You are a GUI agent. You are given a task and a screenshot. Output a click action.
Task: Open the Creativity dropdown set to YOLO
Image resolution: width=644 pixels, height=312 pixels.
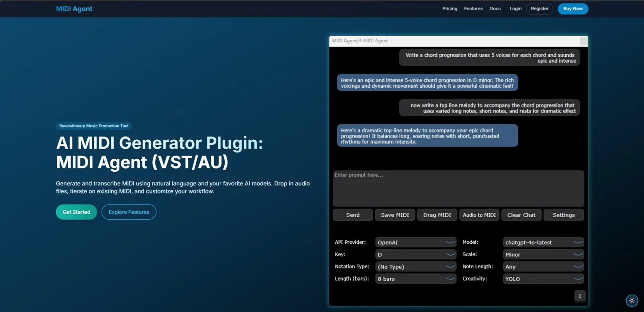click(543, 279)
